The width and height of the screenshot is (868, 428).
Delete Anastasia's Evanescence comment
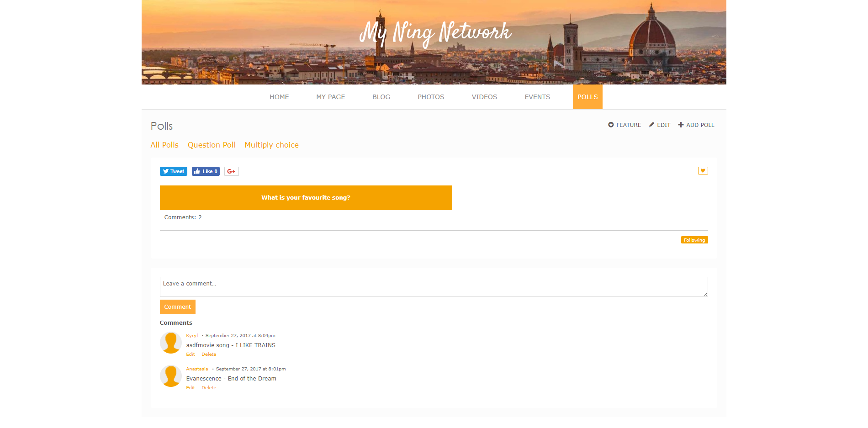pyautogui.click(x=209, y=387)
